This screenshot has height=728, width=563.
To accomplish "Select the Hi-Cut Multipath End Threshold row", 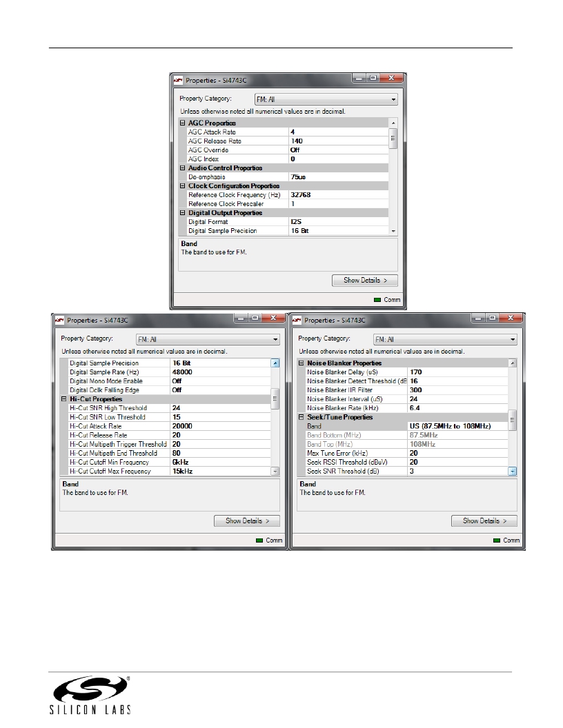I will pyautogui.click(x=169, y=453).
